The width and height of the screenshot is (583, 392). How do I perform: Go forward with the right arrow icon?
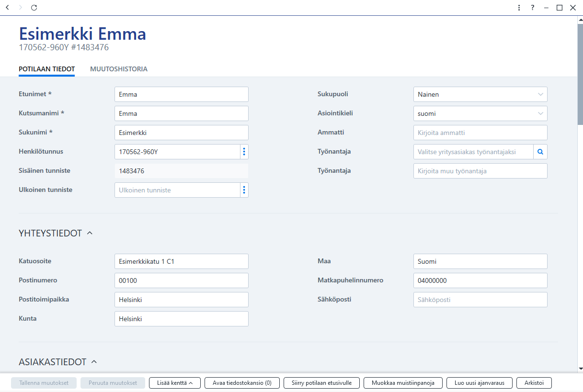click(20, 8)
